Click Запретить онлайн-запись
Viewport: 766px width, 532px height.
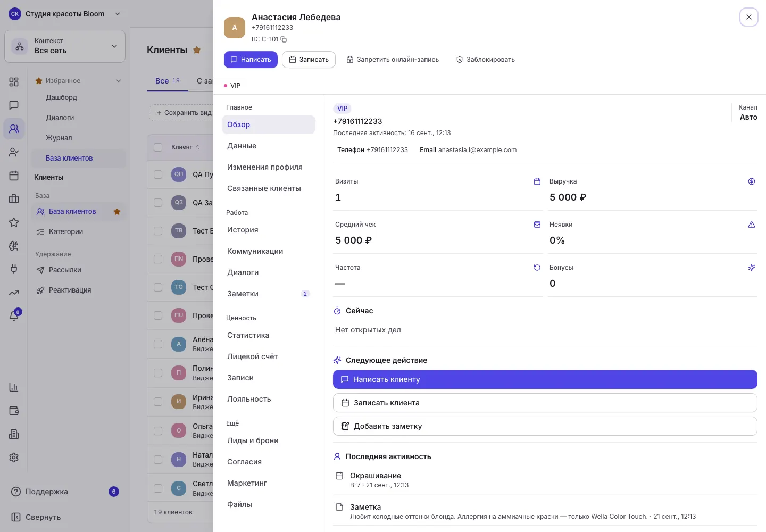pos(393,60)
